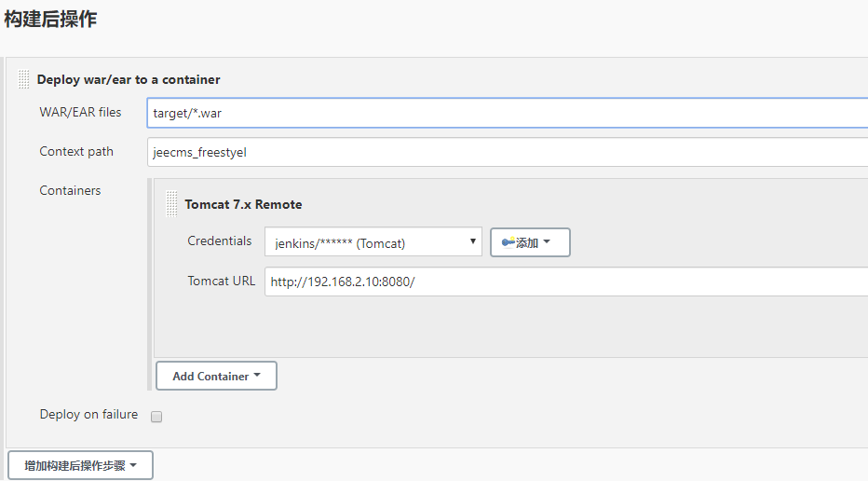Click the Context path label
Image resolution: width=868 pixels, height=481 pixels.
76,151
